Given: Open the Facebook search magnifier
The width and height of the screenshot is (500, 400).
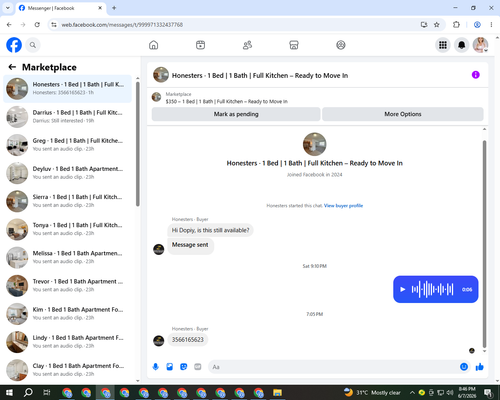Looking at the screenshot, I should (x=33, y=45).
